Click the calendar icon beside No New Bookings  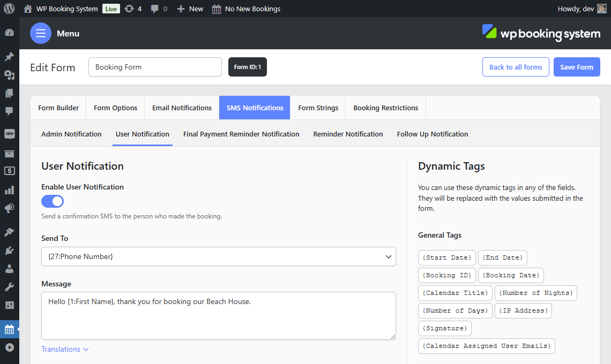click(217, 9)
